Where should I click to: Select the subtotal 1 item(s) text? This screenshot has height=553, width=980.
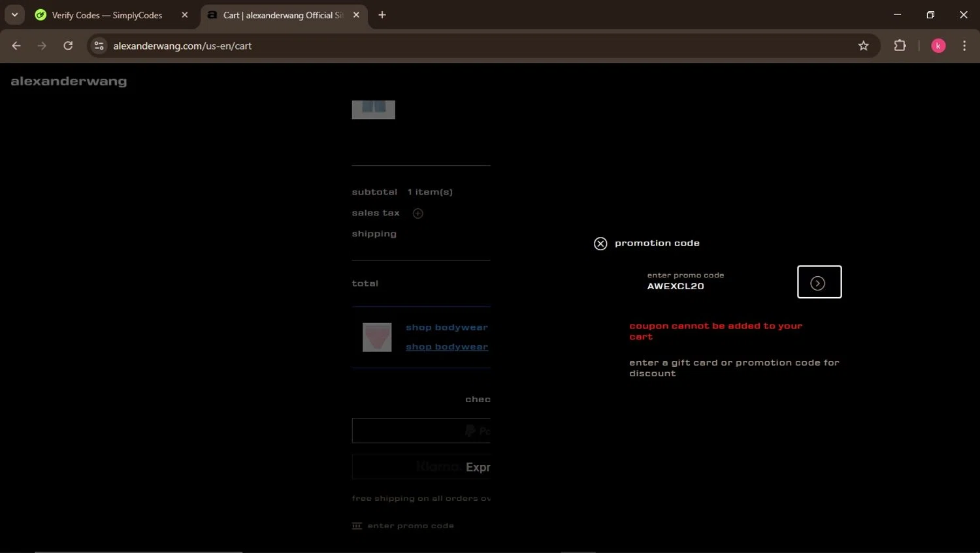[402, 192]
